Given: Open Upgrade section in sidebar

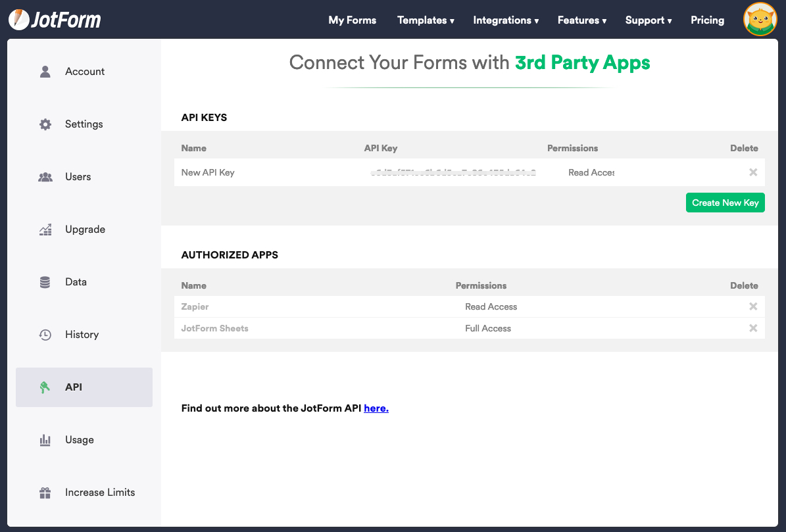Looking at the screenshot, I should tap(84, 230).
